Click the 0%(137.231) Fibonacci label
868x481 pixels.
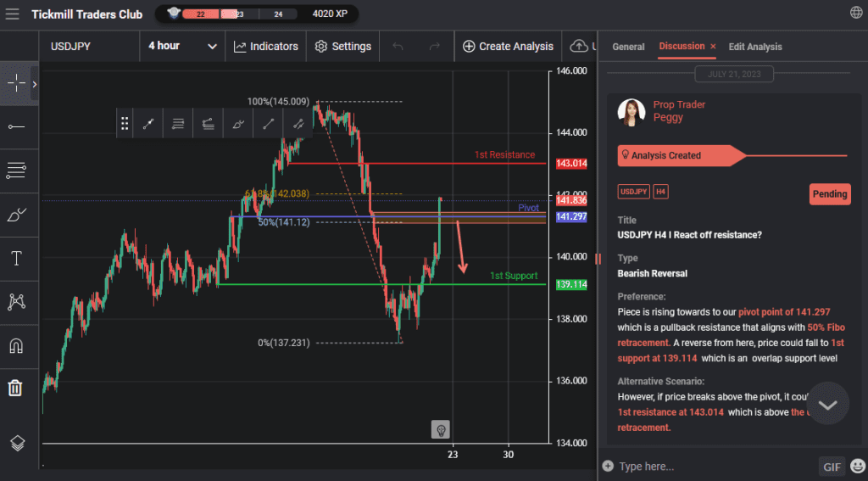(x=283, y=343)
